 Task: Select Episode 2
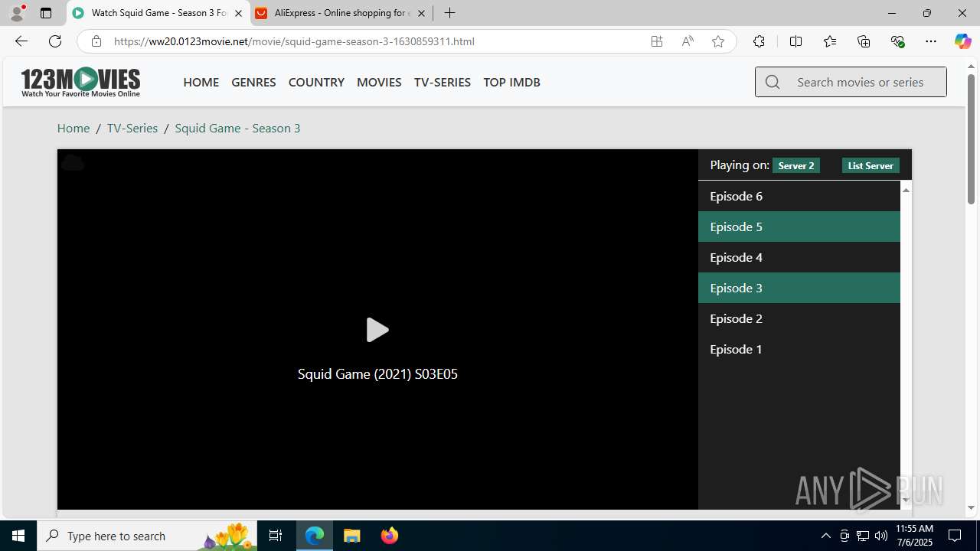click(799, 318)
